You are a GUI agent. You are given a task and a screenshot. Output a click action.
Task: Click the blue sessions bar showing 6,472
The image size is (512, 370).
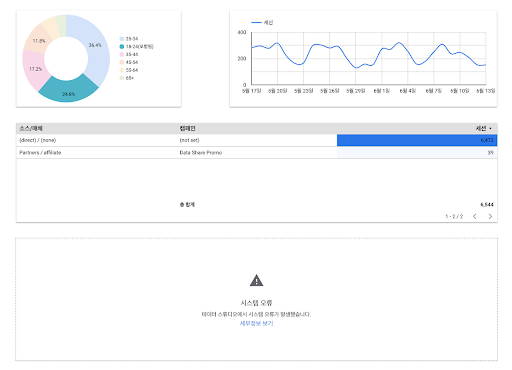click(417, 140)
